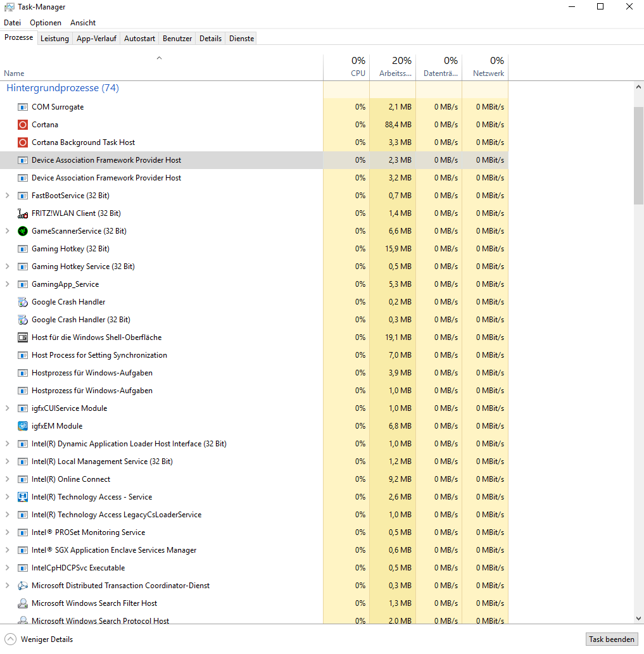Click the scrollbar down arrow
The image size is (644, 654).
click(x=638, y=619)
